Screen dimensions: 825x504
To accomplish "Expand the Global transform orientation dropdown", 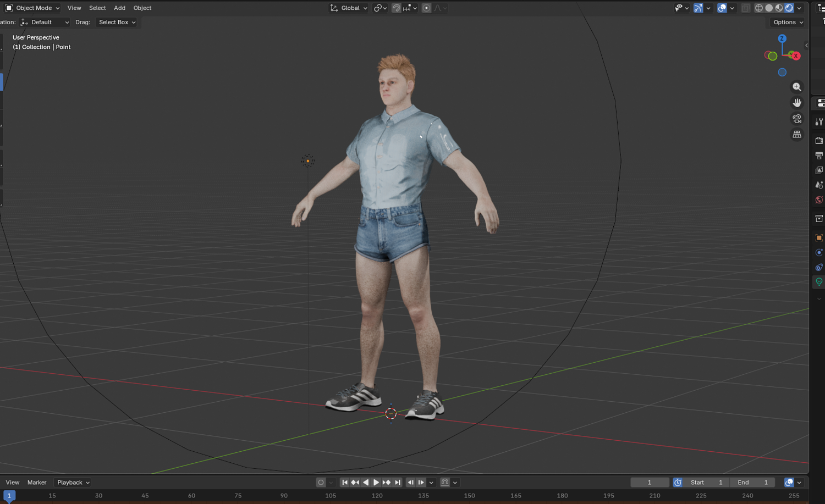I will (x=349, y=8).
